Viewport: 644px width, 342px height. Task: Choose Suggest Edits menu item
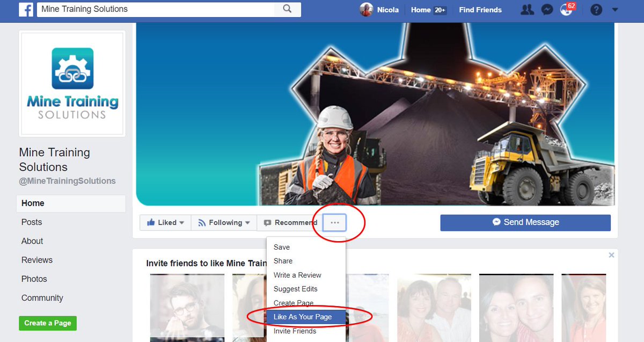tap(306, 289)
